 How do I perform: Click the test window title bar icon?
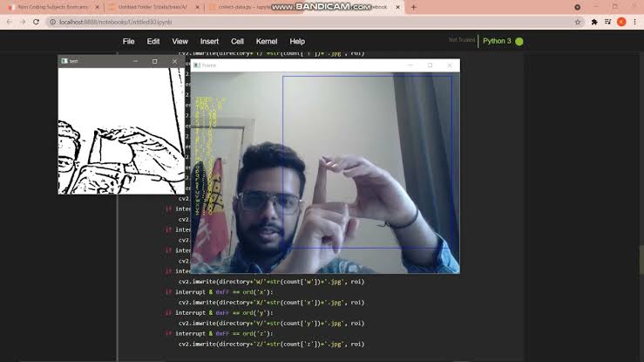(64, 61)
